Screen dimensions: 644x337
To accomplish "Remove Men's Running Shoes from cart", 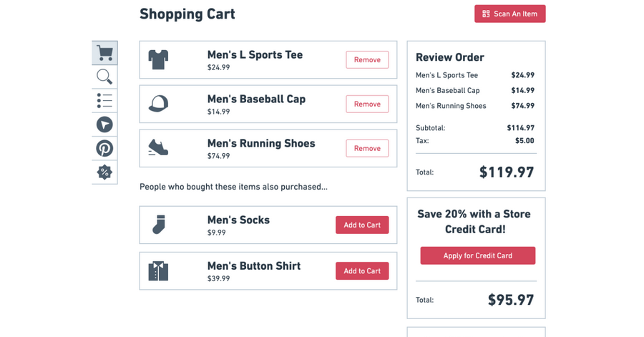I will (367, 148).
